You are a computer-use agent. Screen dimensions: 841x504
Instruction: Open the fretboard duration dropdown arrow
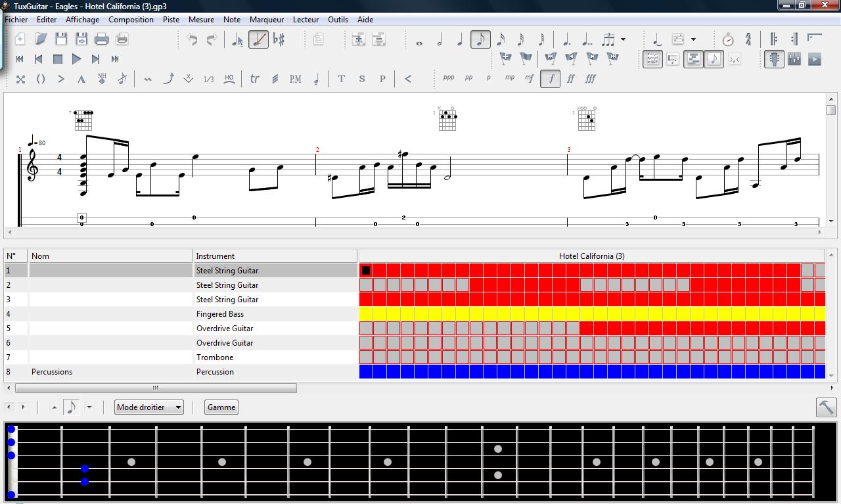tap(89, 407)
